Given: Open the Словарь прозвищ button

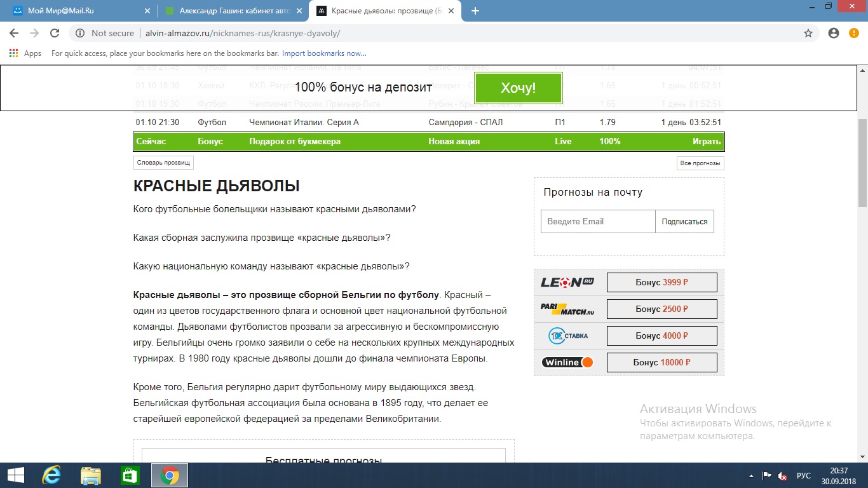Looking at the screenshot, I should (x=163, y=163).
